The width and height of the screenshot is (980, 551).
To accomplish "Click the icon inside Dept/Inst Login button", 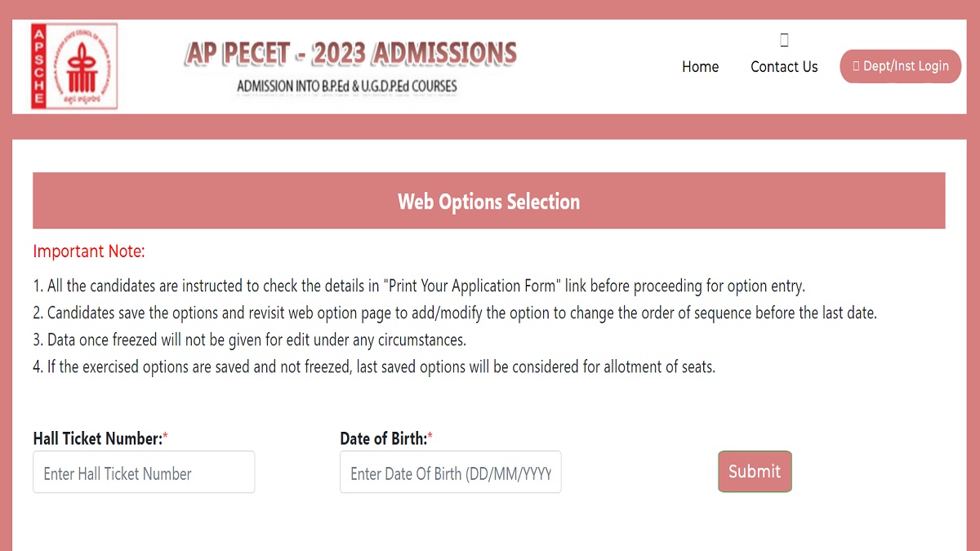I will coord(856,66).
